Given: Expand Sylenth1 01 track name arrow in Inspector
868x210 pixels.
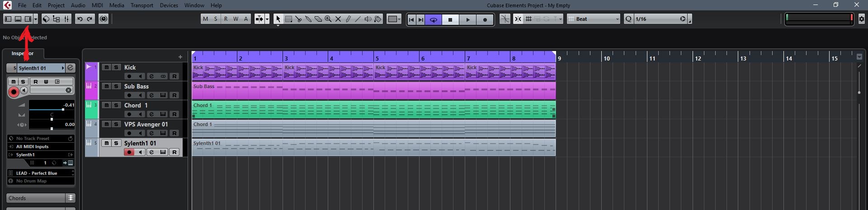Looking at the screenshot, I should (x=63, y=68).
